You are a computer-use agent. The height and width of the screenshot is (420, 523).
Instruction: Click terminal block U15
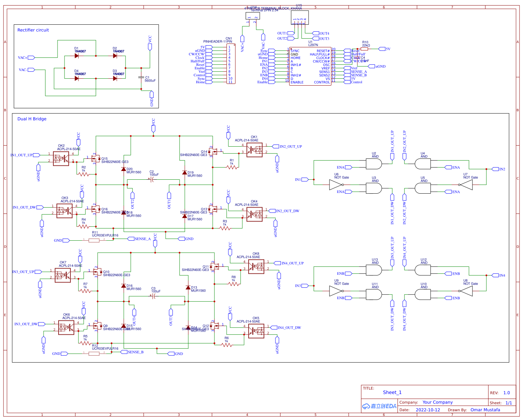tap(300, 17)
